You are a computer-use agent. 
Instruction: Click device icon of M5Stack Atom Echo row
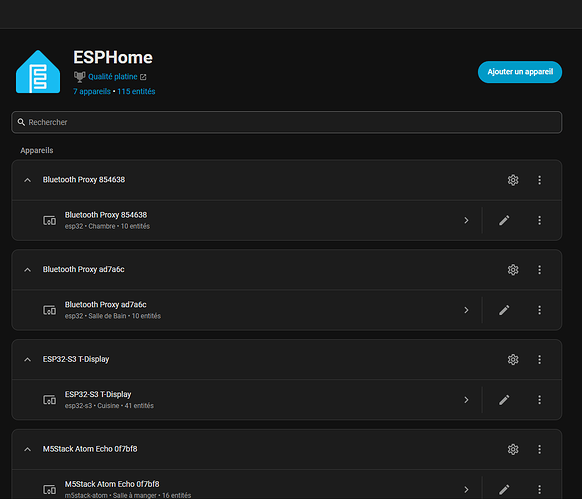pos(50,490)
